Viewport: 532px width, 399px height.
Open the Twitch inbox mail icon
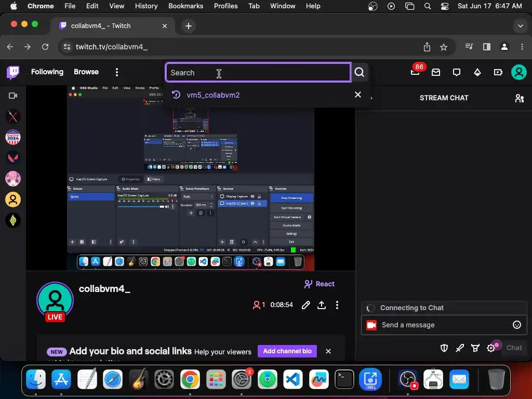pos(436,72)
